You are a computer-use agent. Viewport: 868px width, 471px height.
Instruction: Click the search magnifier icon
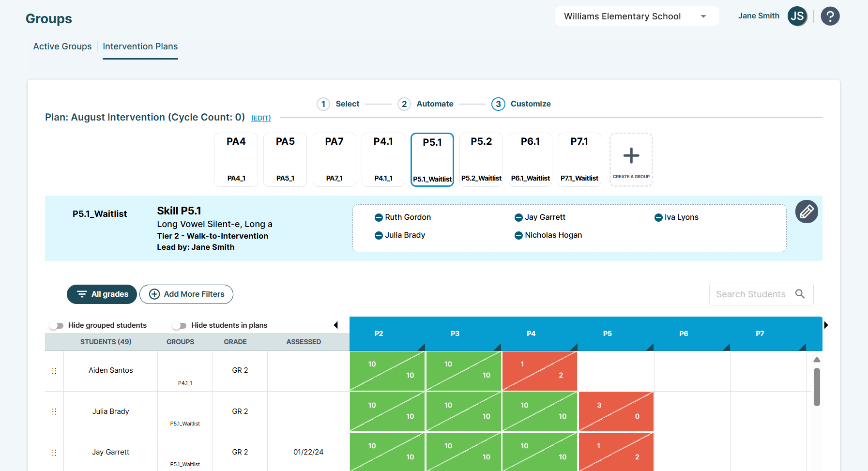(x=800, y=294)
